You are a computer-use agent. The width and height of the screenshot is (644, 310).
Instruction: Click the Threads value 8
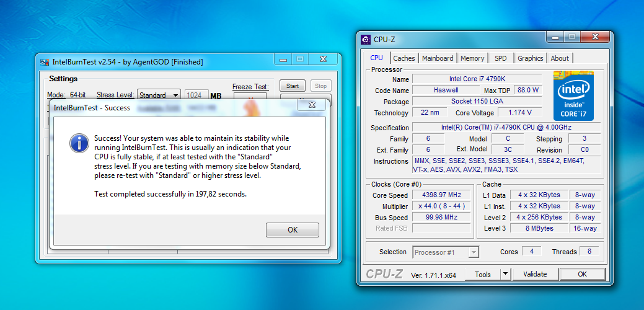click(x=589, y=251)
